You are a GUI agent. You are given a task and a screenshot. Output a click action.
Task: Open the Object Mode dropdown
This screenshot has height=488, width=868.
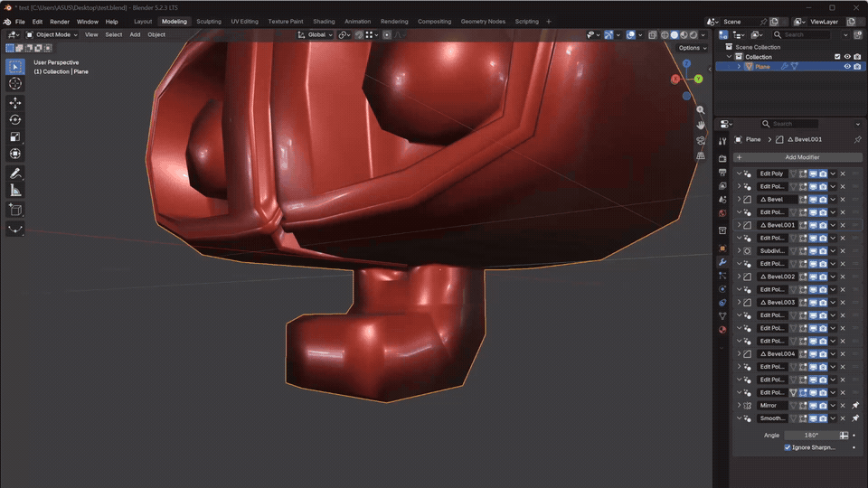click(x=52, y=35)
